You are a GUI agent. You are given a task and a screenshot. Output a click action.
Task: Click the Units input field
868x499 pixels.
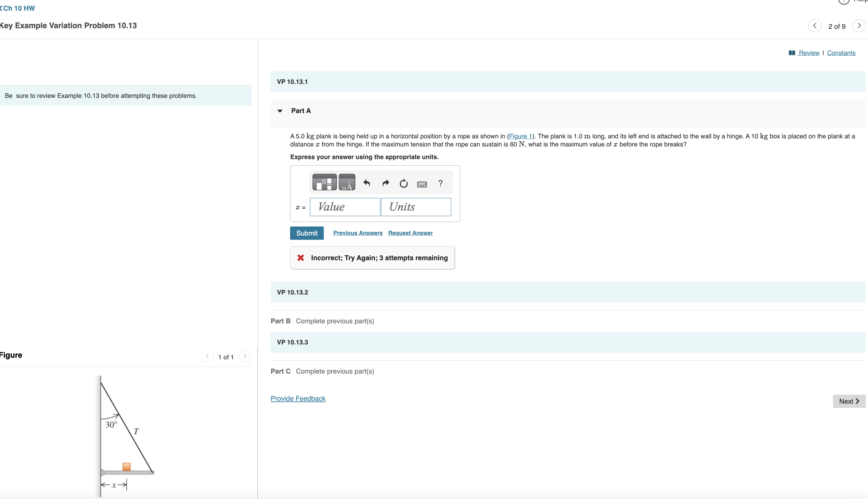416,207
